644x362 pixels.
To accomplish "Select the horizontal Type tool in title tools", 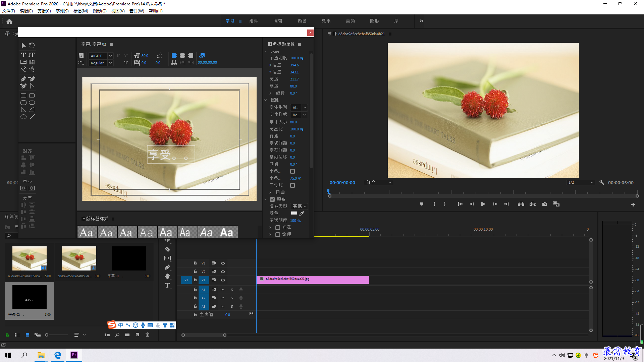I will point(23,55).
